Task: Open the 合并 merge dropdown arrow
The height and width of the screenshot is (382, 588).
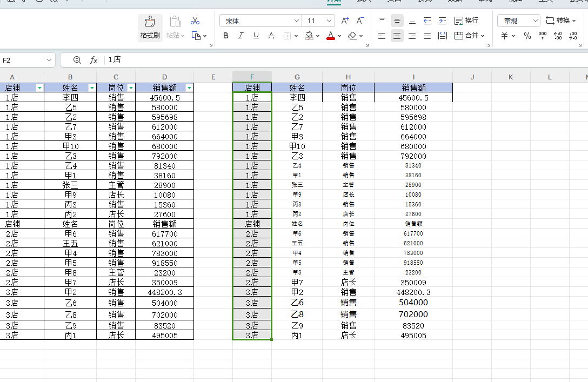Action: pyautogui.click(x=483, y=36)
